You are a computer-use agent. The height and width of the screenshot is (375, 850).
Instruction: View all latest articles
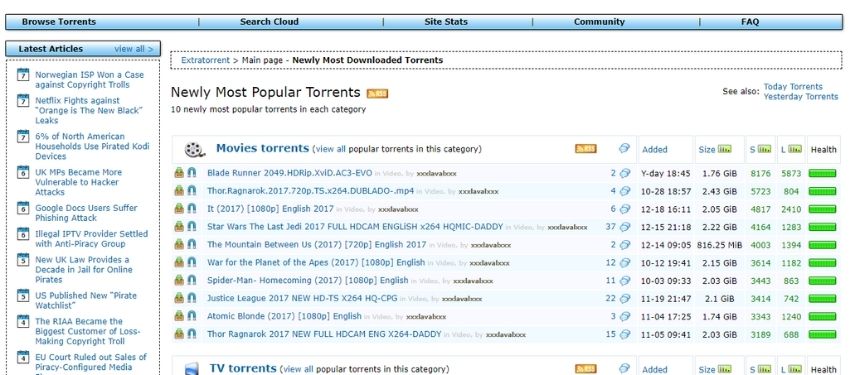pyautogui.click(x=133, y=49)
